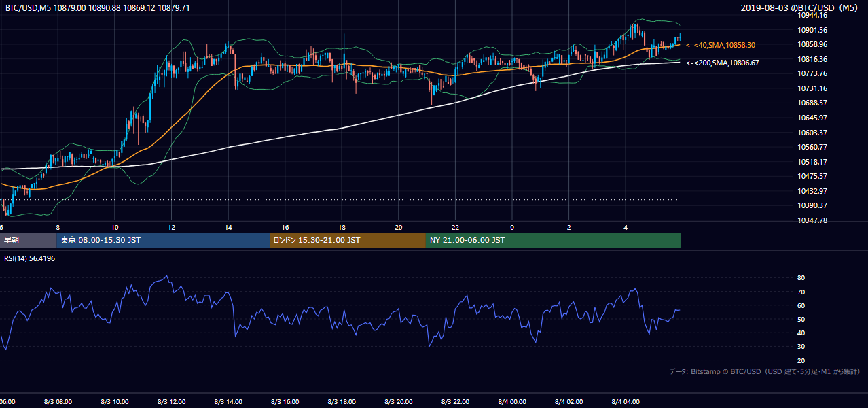Click price axis value 10944.16
This screenshot has width=868, height=408.
[812, 16]
